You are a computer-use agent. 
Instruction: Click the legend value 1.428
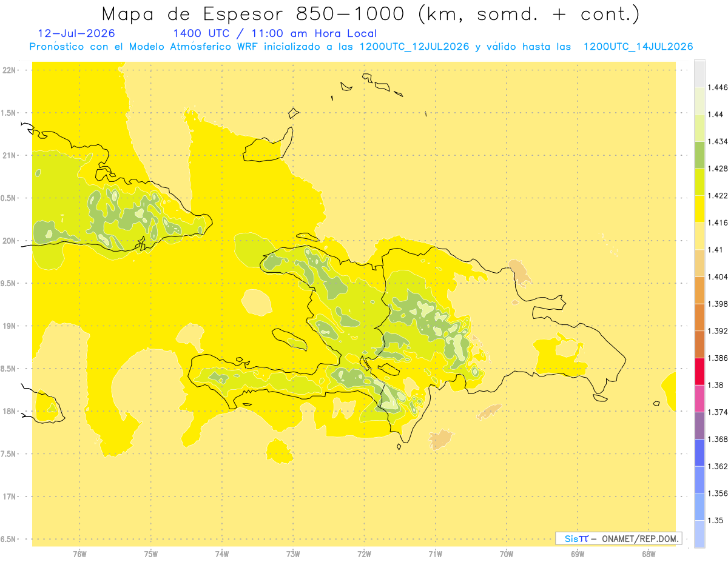pos(718,169)
